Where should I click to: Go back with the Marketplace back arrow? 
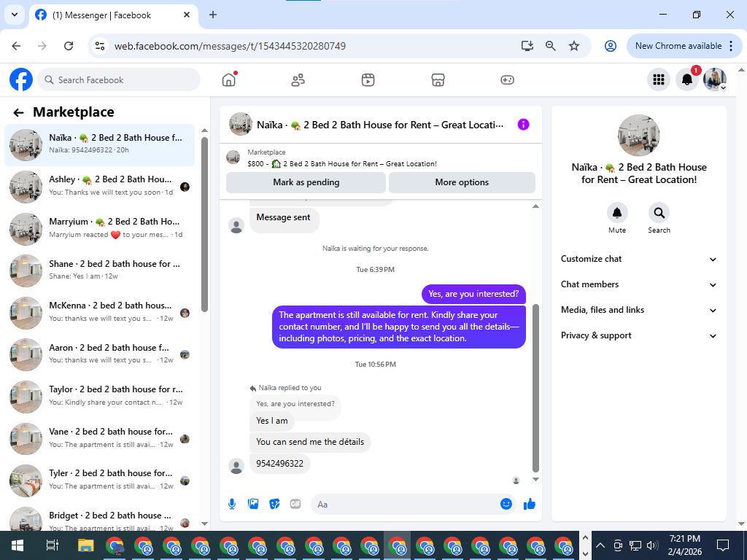coord(18,112)
